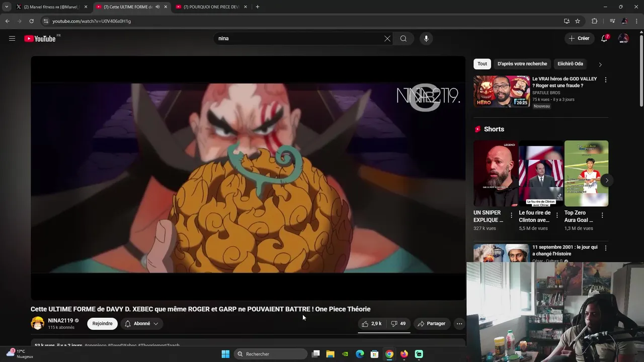Screen dimensions: 644x362
Task: Click the Créer button
Action: (579, 38)
